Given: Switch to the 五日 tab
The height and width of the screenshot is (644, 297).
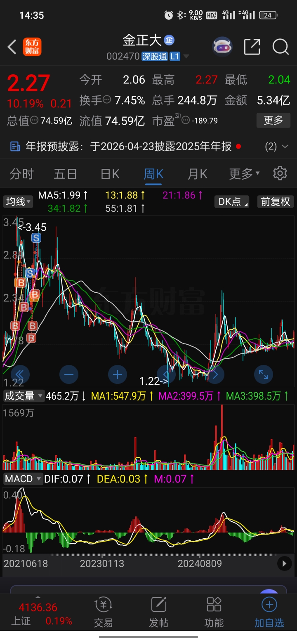Looking at the screenshot, I should coord(66,174).
